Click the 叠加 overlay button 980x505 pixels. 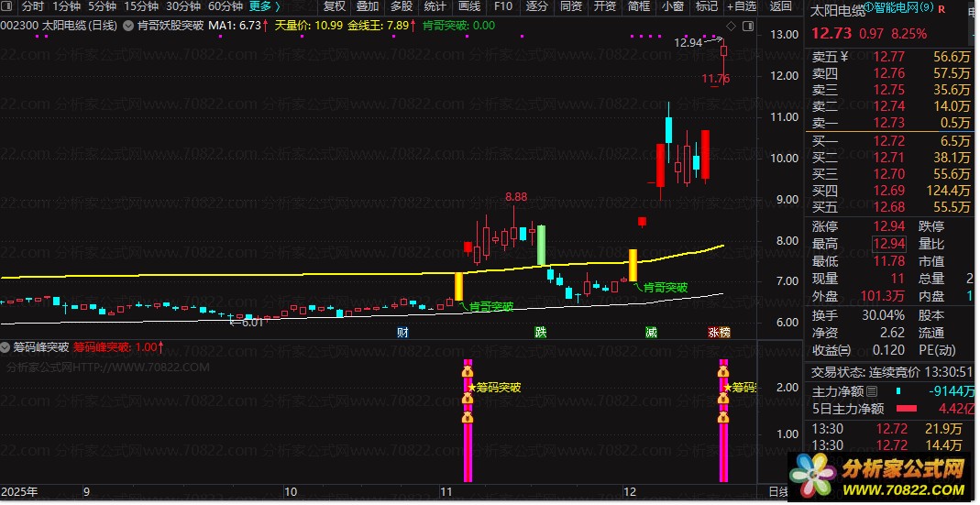[x=368, y=7]
